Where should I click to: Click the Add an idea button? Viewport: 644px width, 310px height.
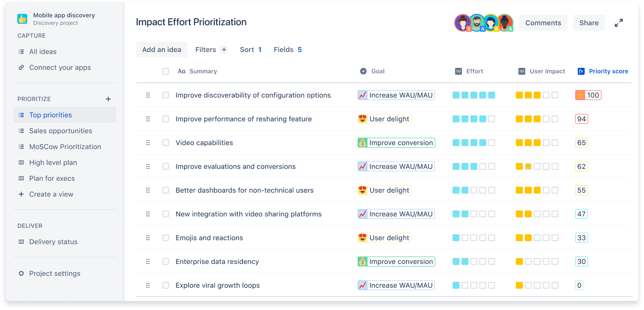[161, 49]
